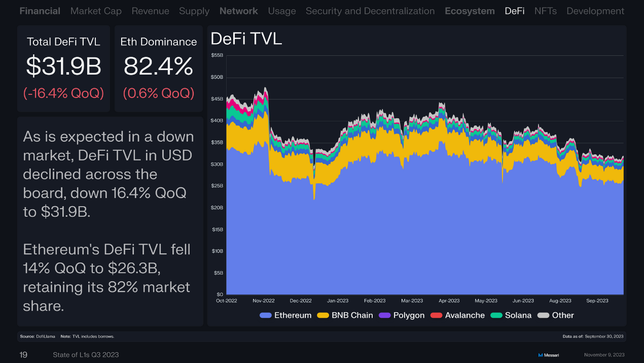644x363 pixels.
Task: Toggle the Other legend swatch
Action: coord(544,315)
